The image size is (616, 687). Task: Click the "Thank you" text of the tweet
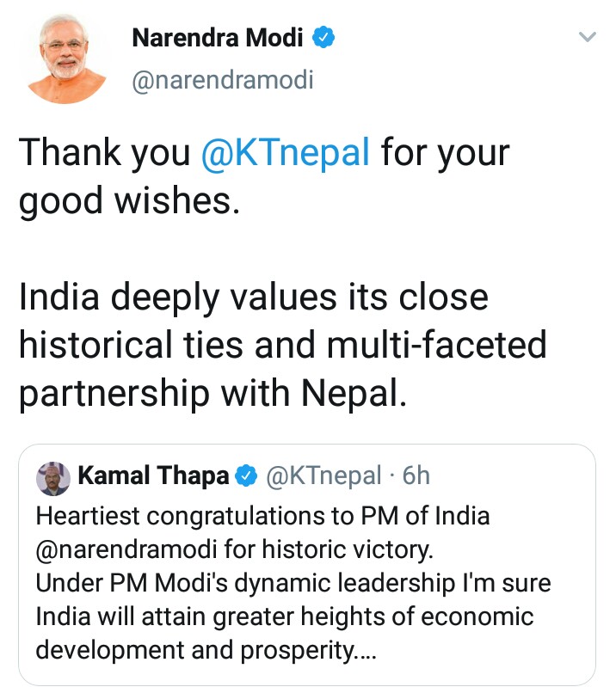click(x=103, y=154)
